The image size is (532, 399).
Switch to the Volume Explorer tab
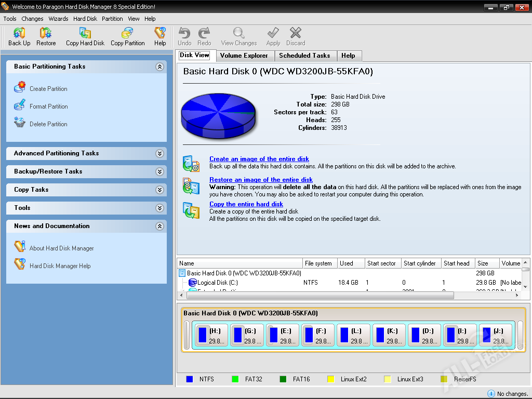coord(244,56)
